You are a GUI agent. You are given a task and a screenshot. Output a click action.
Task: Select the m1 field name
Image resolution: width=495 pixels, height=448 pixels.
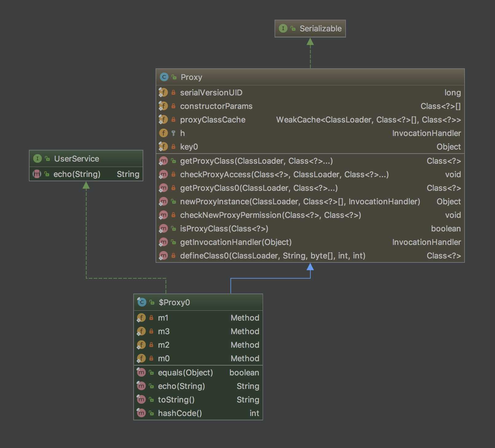(x=163, y=318)
